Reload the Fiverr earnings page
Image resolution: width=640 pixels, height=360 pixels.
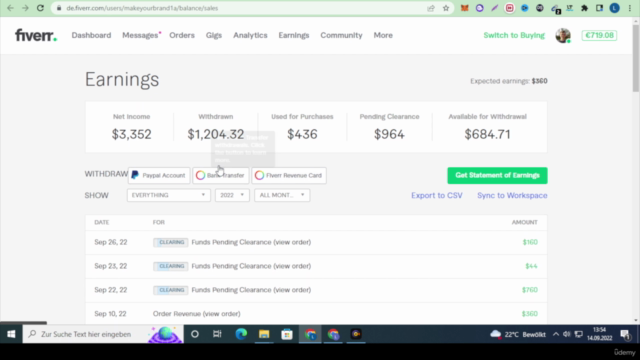(x=40, y=8)
